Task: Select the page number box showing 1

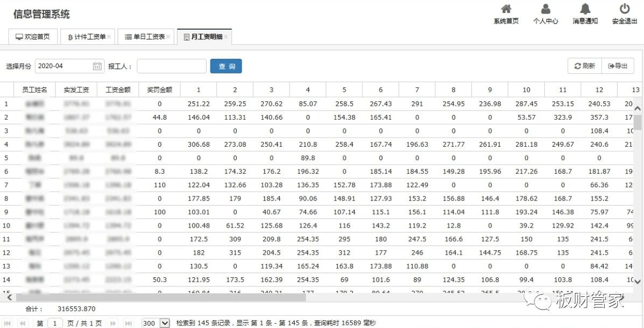Action: coord(55,323)
